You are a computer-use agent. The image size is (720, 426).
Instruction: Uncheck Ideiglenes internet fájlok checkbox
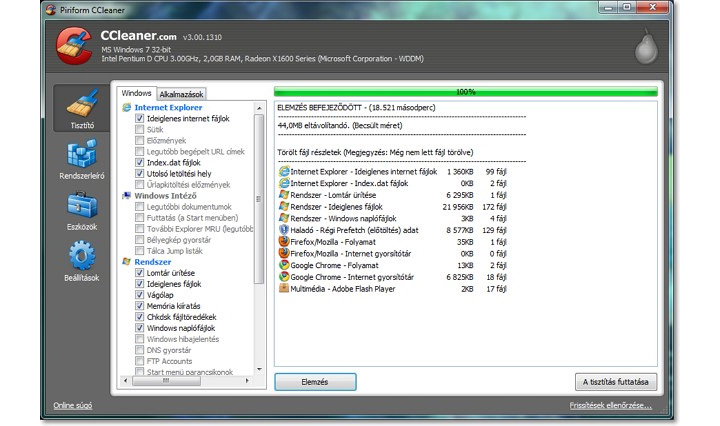[140, 119]
